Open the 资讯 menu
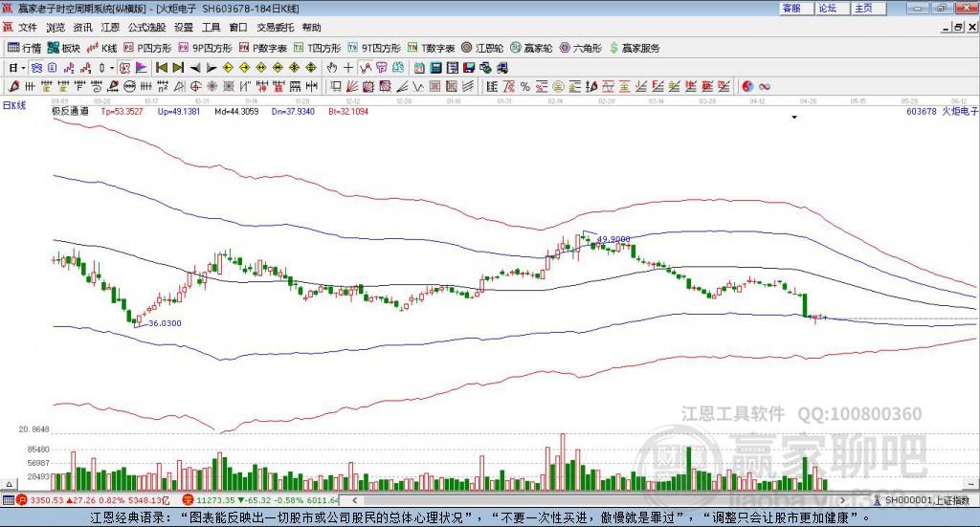980x527 pixels. 82,28
